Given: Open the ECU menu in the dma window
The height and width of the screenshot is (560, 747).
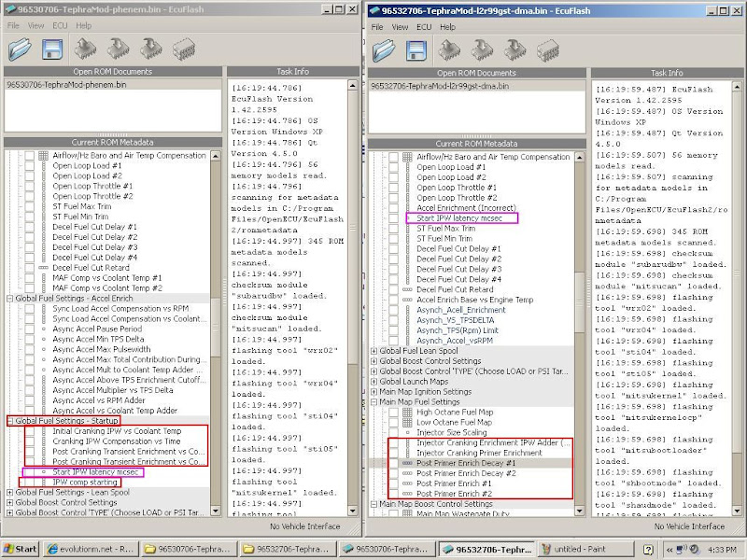Looking at the screenshot, I should (424, 27).
